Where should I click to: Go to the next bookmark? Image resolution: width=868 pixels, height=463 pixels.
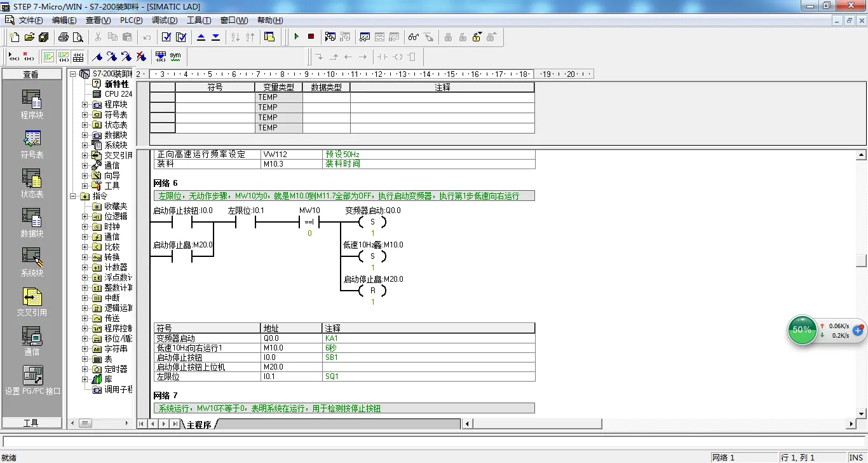[112, 57]
